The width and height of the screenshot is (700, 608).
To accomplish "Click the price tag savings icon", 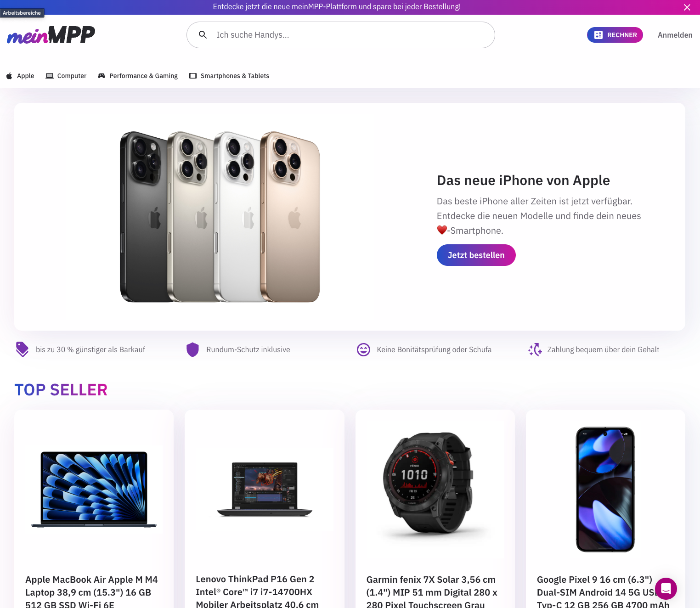I will point(22,349).
